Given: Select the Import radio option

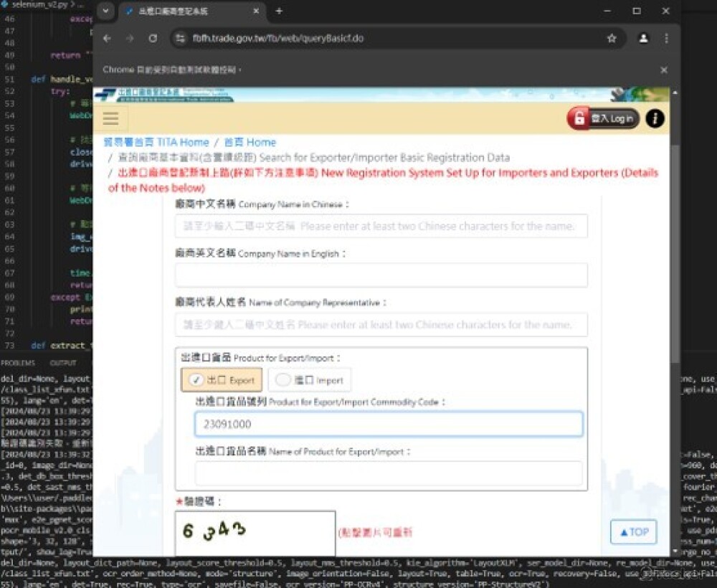Looking at the screenshot, I should click(310, 380).
